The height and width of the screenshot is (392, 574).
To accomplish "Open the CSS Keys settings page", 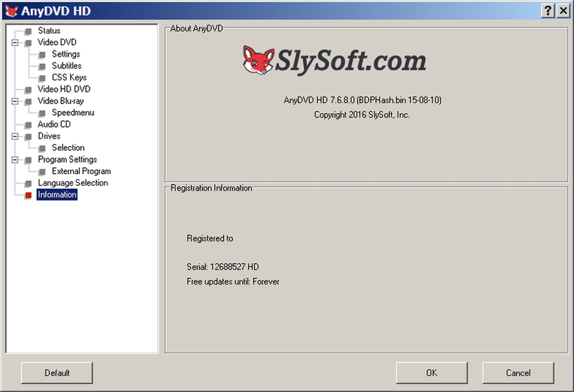I will pyautogui.click(x=69, y=77).
